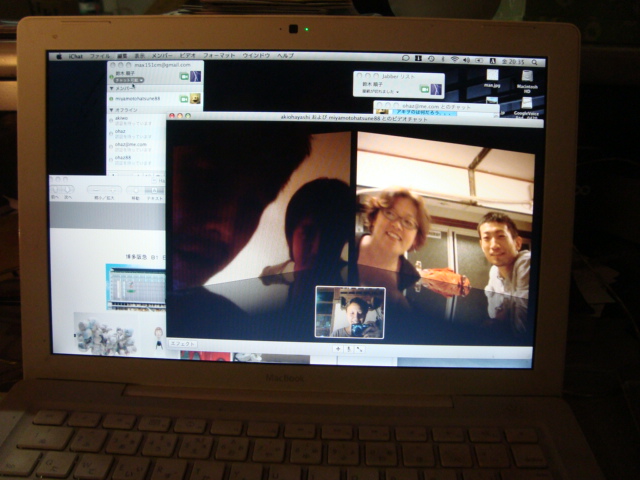Viewport: 640px width, 480px height.
Task: Click spreadsheet image in background window
Action: tap(136, 287)
